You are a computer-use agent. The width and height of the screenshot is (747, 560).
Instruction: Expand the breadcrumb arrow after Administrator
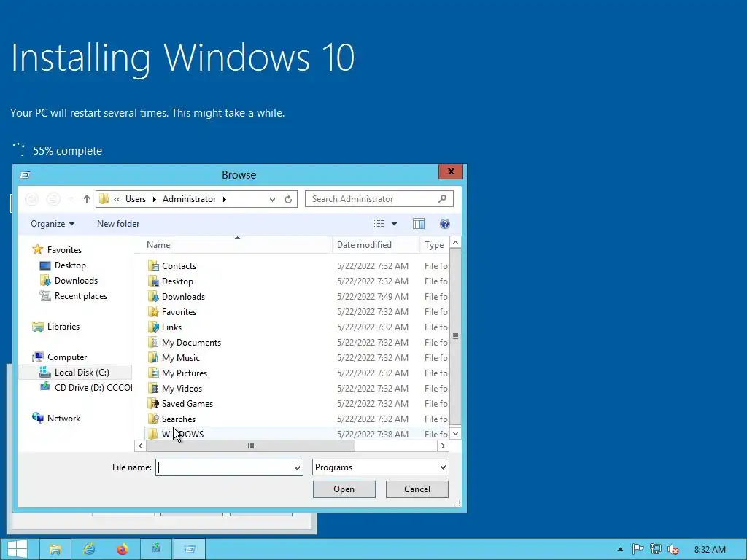point(225,199)
